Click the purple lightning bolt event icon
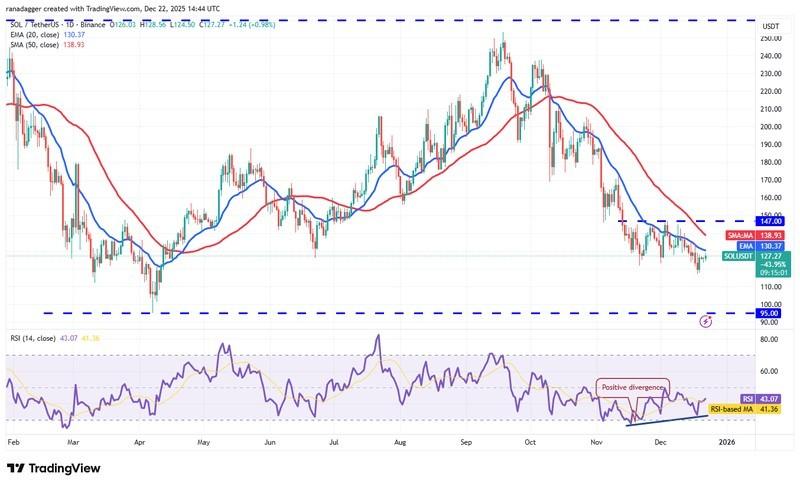The width and height of the screenshot is (800, 486). (707, 321)
